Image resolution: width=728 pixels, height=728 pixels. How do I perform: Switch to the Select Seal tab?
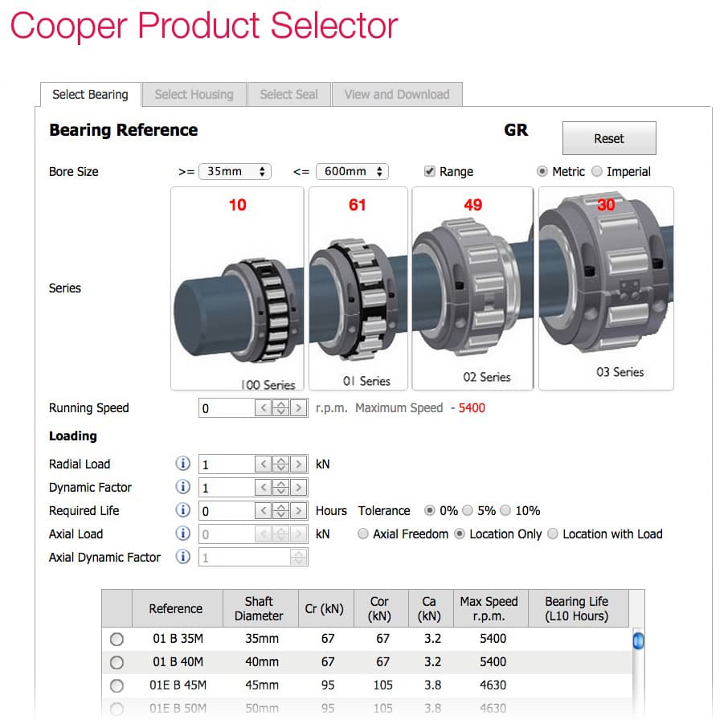click(x=288, y=95)
